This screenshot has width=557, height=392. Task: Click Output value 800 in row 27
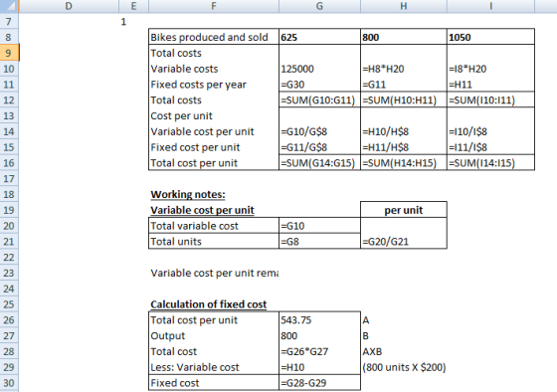click(319, 336)
